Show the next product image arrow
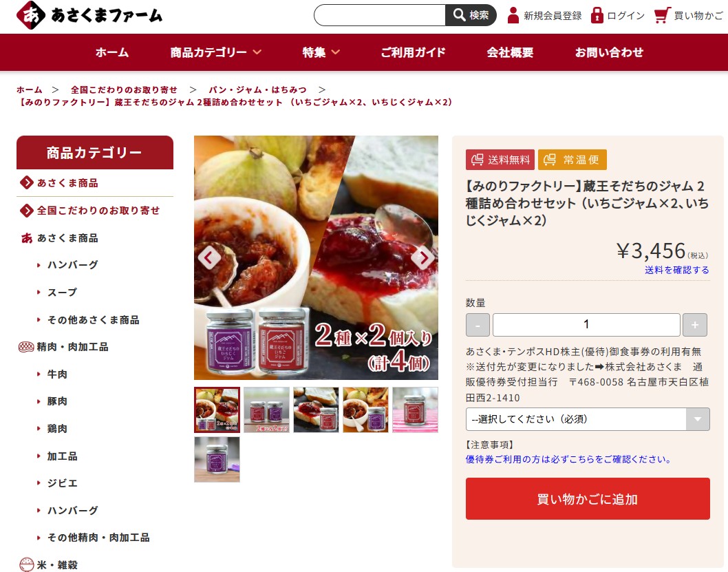 (422, 257)
